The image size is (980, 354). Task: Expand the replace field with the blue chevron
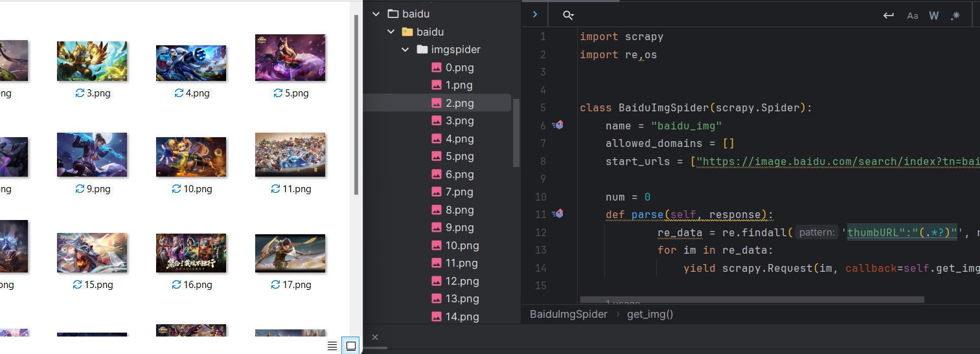pos(534,14)
